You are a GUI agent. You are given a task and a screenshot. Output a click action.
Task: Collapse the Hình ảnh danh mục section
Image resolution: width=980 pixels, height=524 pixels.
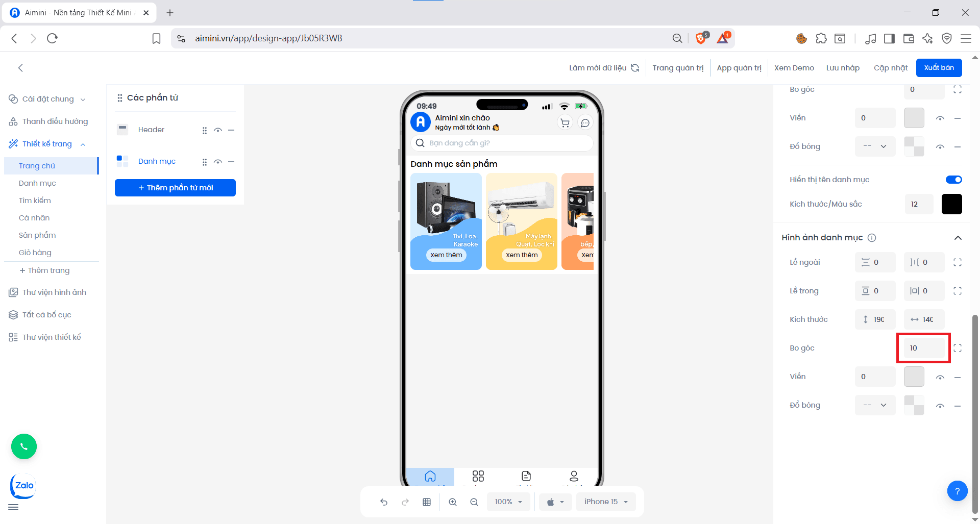click(958, 238)
